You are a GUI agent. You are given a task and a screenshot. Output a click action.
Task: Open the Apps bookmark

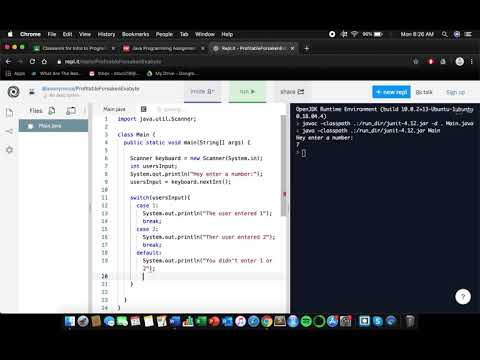coord(16,73)
